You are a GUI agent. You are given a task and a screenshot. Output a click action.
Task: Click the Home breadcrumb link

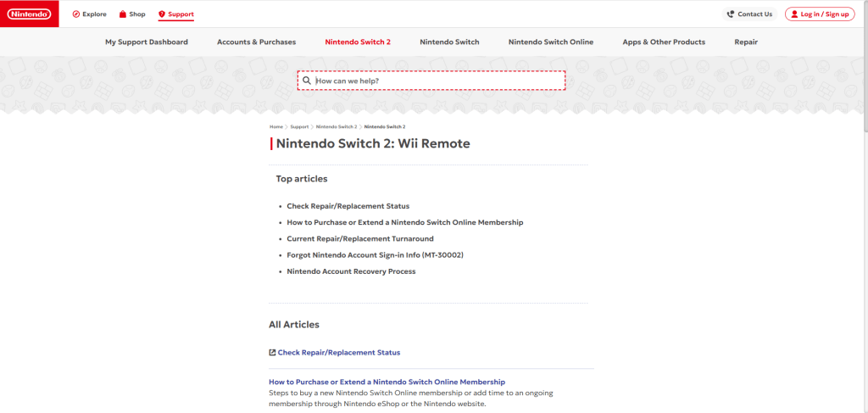click(276, 126)
